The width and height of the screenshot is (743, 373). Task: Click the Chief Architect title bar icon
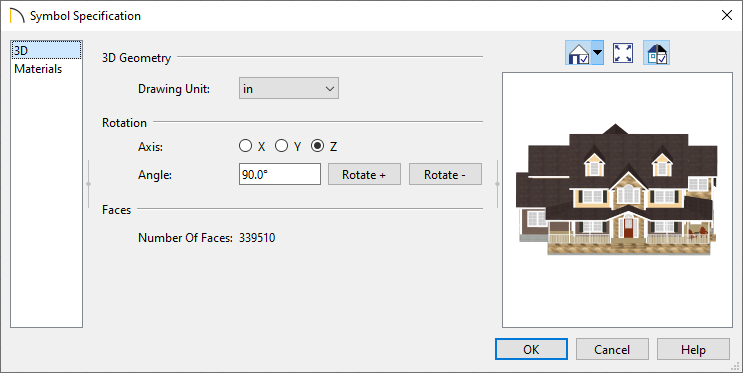click(x=17, y=16)
